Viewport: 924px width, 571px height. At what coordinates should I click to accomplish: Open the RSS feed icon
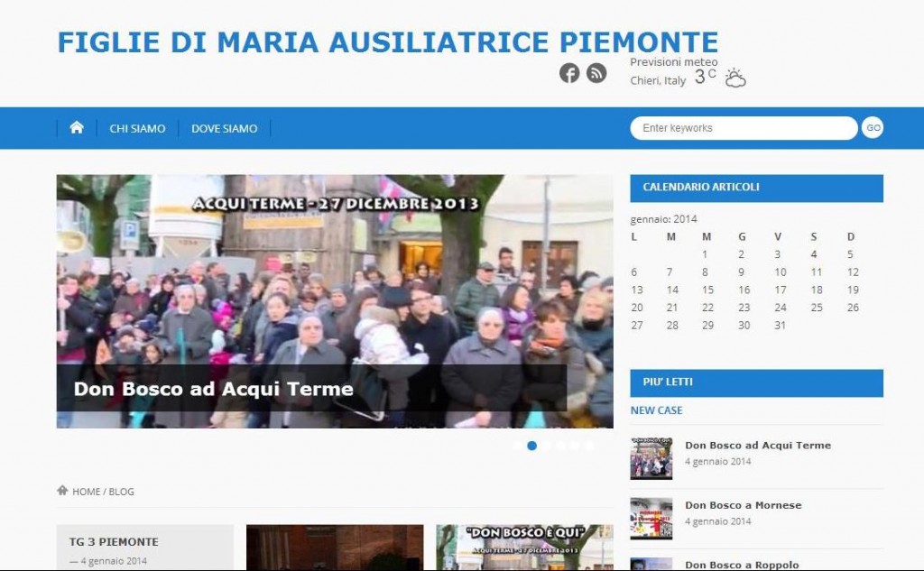[x=596, y=73]
